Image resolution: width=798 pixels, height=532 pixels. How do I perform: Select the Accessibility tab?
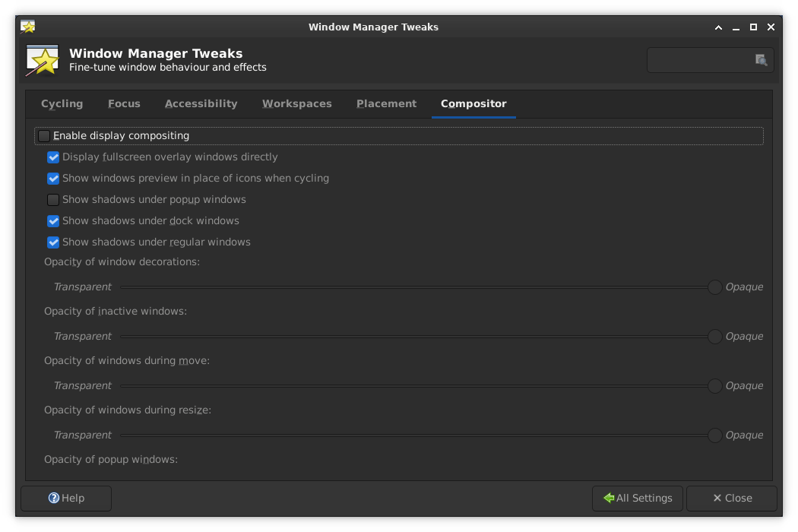click(201, 104)
